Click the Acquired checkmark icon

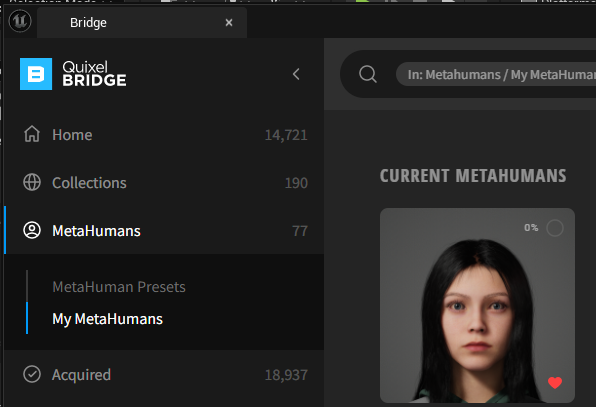[x=32, y=374]
